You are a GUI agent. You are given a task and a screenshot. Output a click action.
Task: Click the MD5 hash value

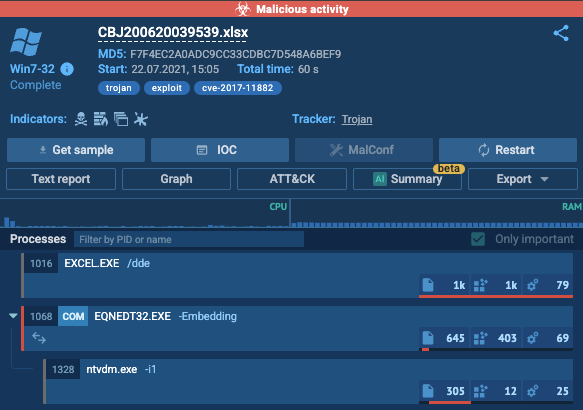pos(235,54)
